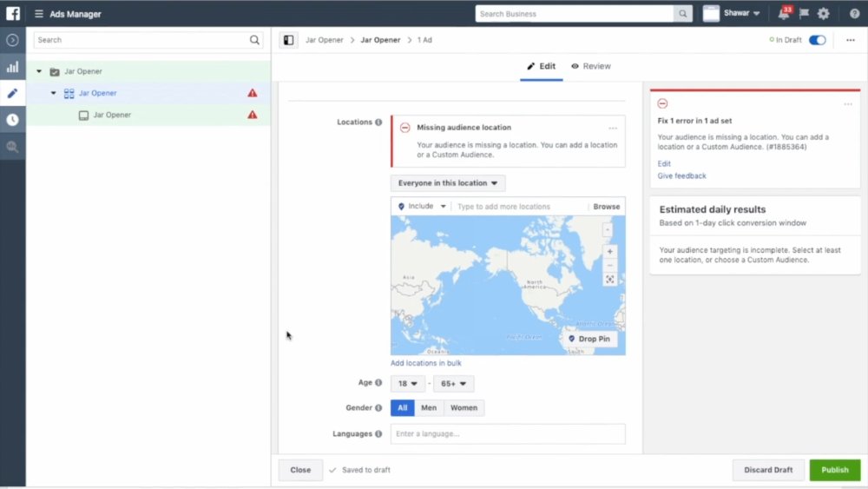
Task: Open the help question mark icon
Action: (854, 14)
